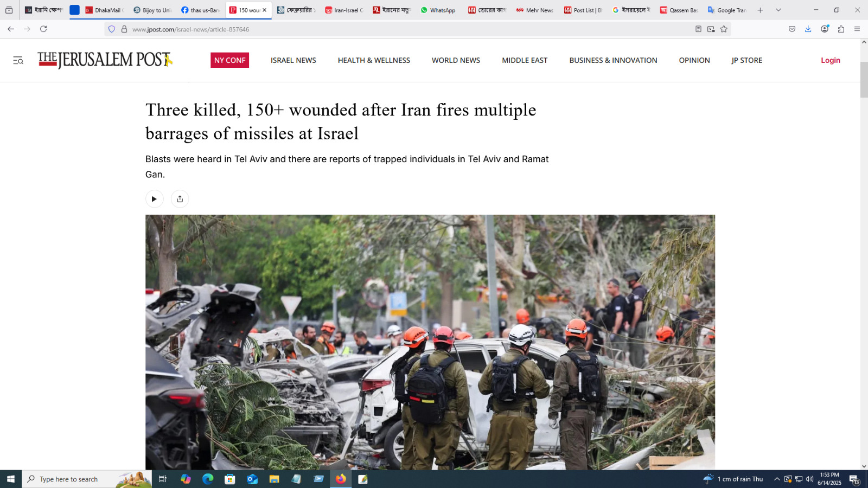Open Windows Start menu
The image size is (868, 488).
10,479
